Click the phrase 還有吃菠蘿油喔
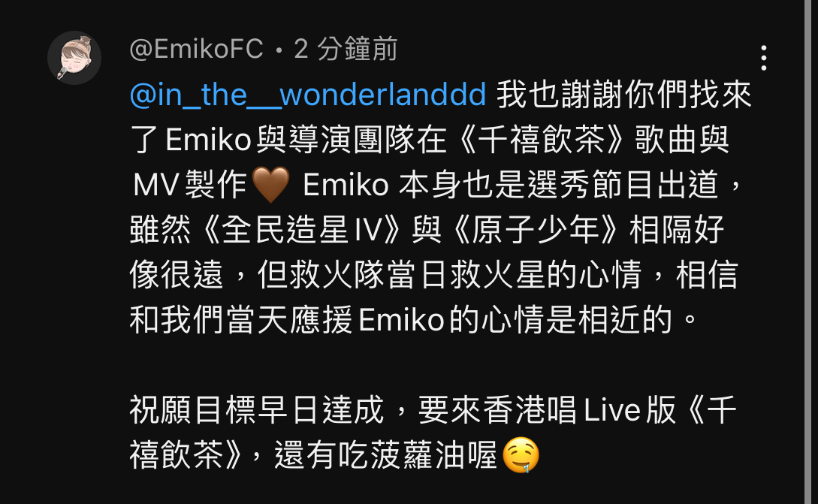 click(x=385, y=455)
